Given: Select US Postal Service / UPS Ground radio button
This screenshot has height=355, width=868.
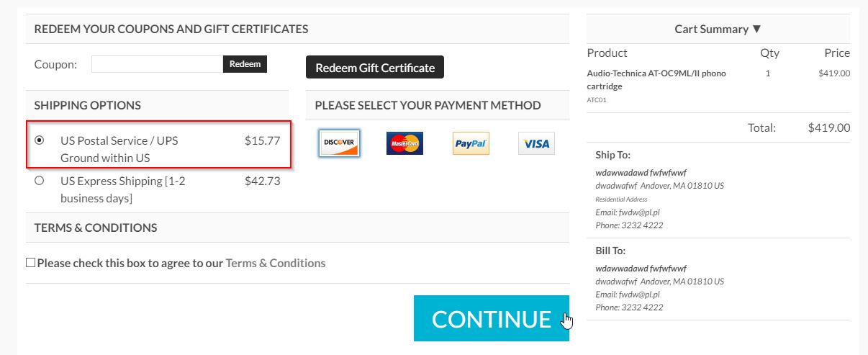Looking at the screenshot, I should 40,140.
